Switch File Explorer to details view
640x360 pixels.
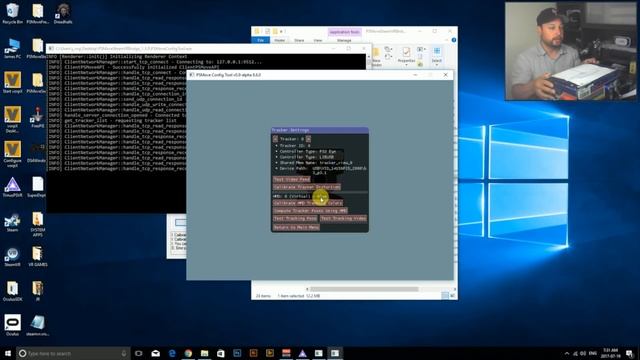[x=445, y=296]
